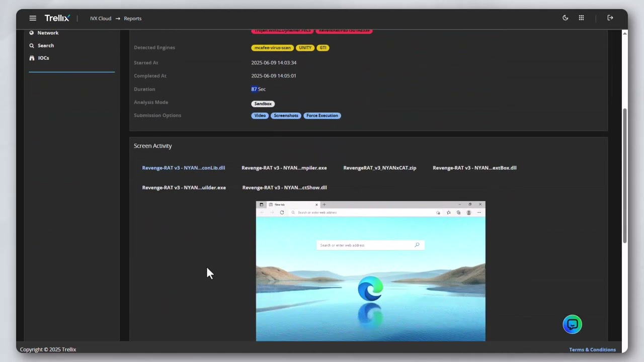
Task: Open Search section in sidebar
Action: tap(46, 45)
